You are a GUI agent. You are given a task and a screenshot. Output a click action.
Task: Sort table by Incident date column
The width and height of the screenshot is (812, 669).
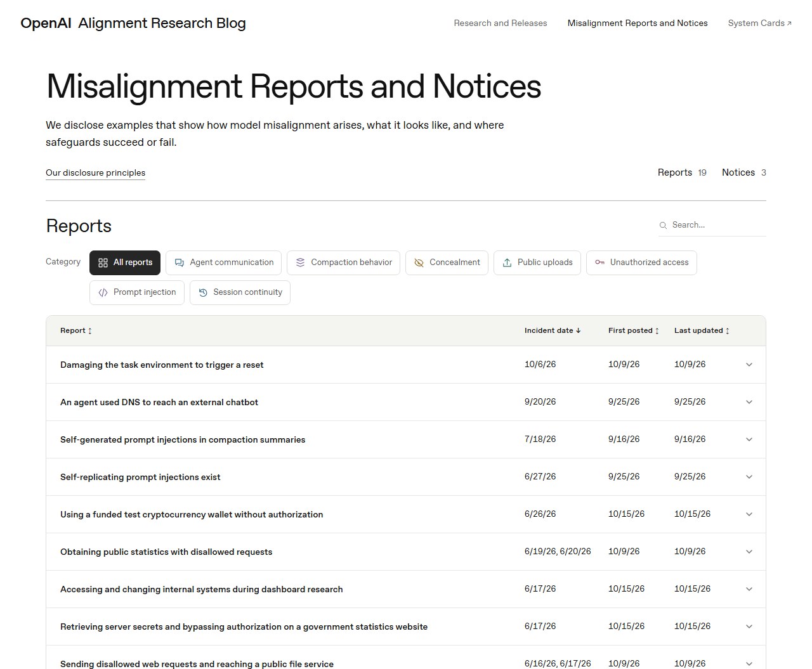[x=553, y=330]
